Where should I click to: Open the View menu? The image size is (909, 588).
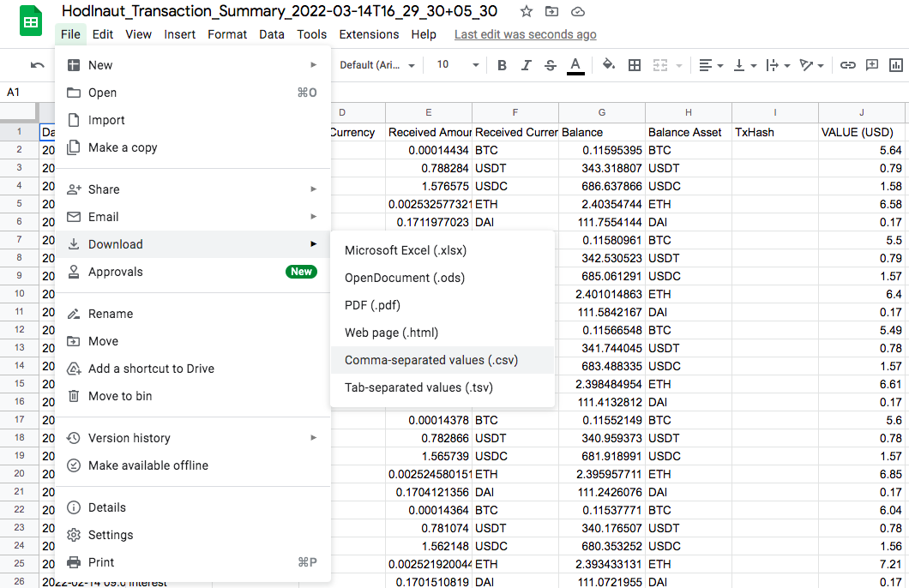tap(139, 34)
